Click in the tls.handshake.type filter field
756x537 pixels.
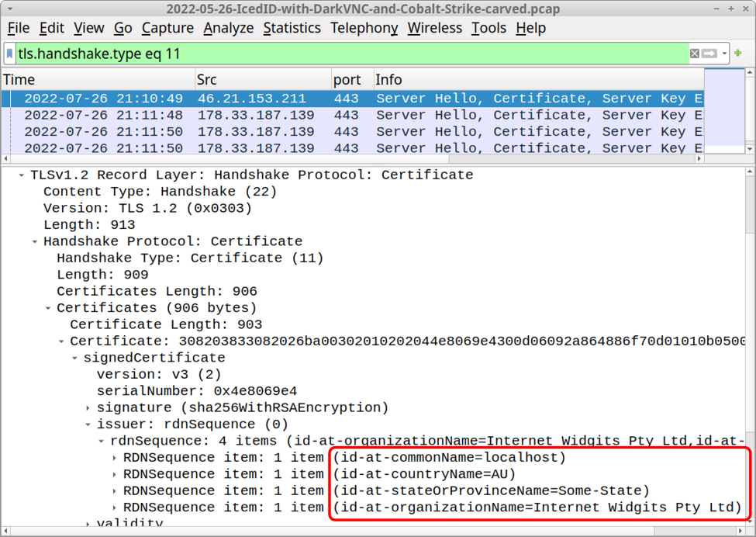[x=349, y=54]
